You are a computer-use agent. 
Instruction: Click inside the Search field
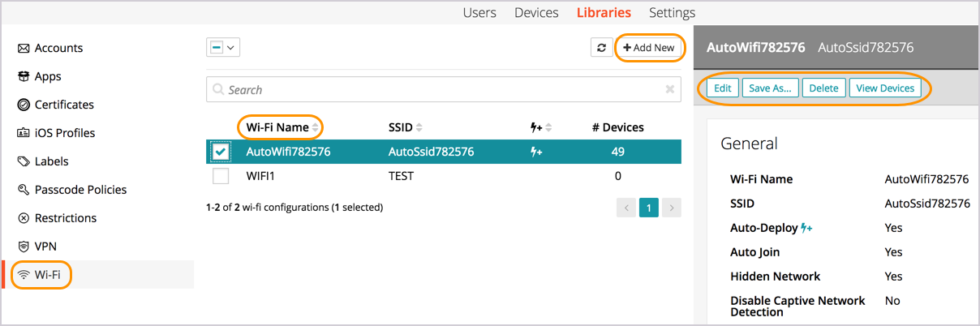click(x=438, y=90)
